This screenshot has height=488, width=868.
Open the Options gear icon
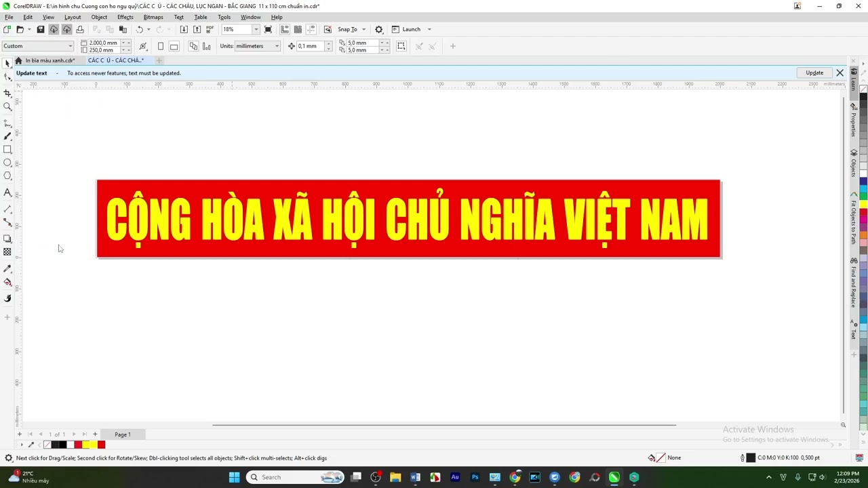379,29
